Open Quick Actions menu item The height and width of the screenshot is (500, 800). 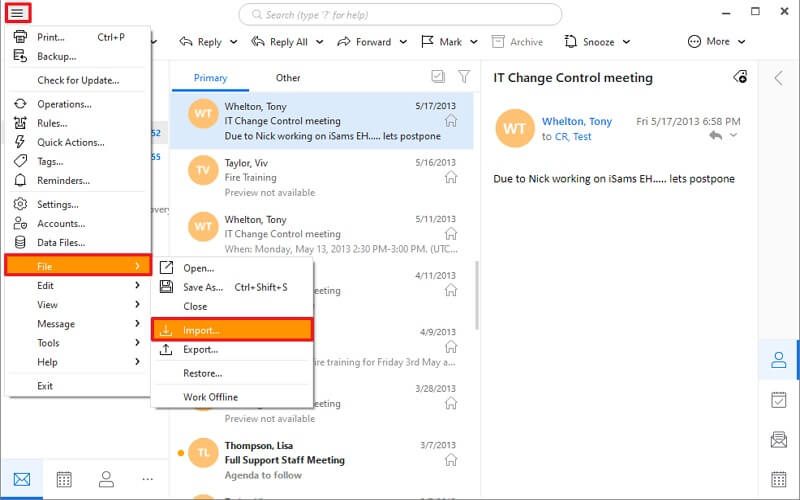[x=77, y=142]
